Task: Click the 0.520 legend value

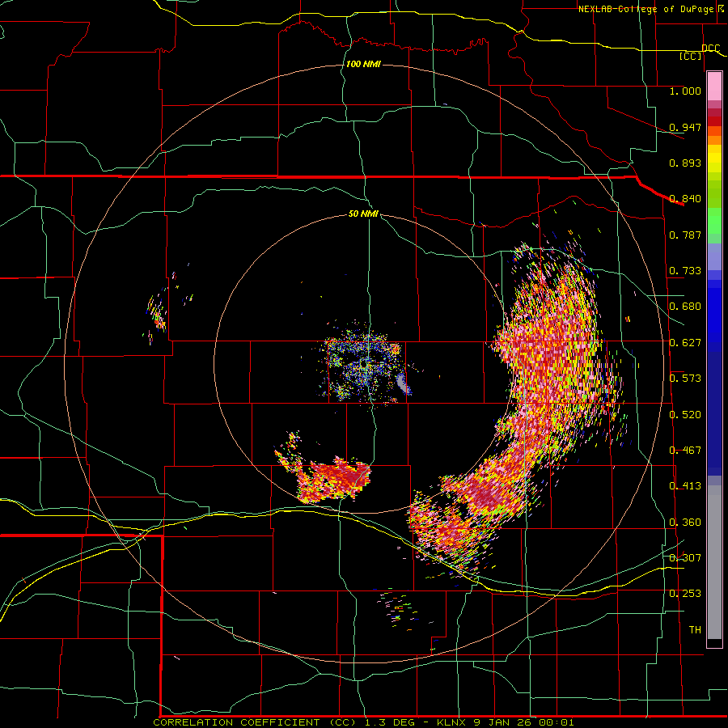Action: click(x=685, y=414)
